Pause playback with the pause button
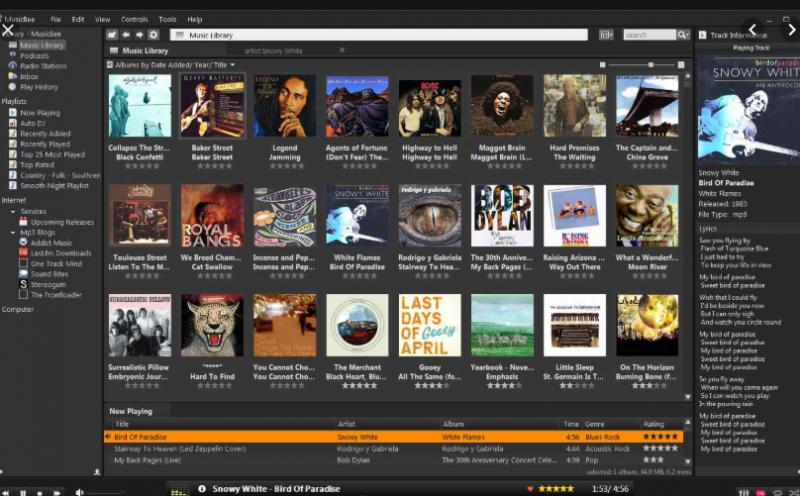This screenshot has height=496, width=800. [x=23, y=493]
